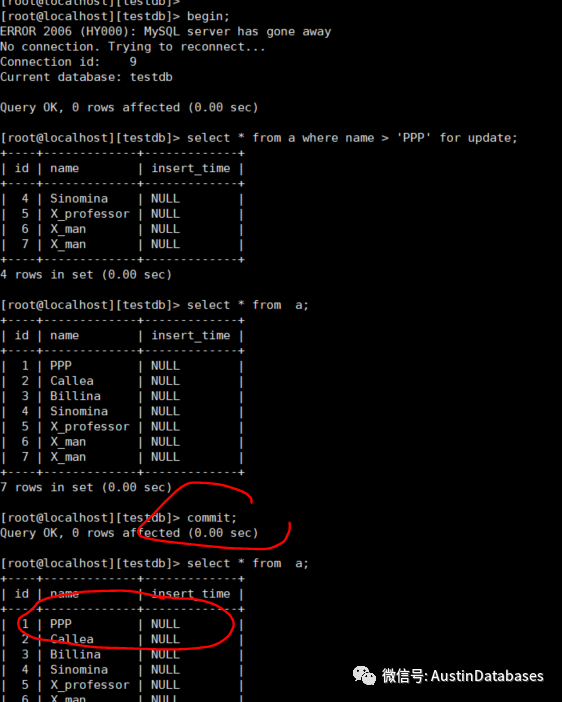Click the Sinomina cell in first table

[79, 199]
